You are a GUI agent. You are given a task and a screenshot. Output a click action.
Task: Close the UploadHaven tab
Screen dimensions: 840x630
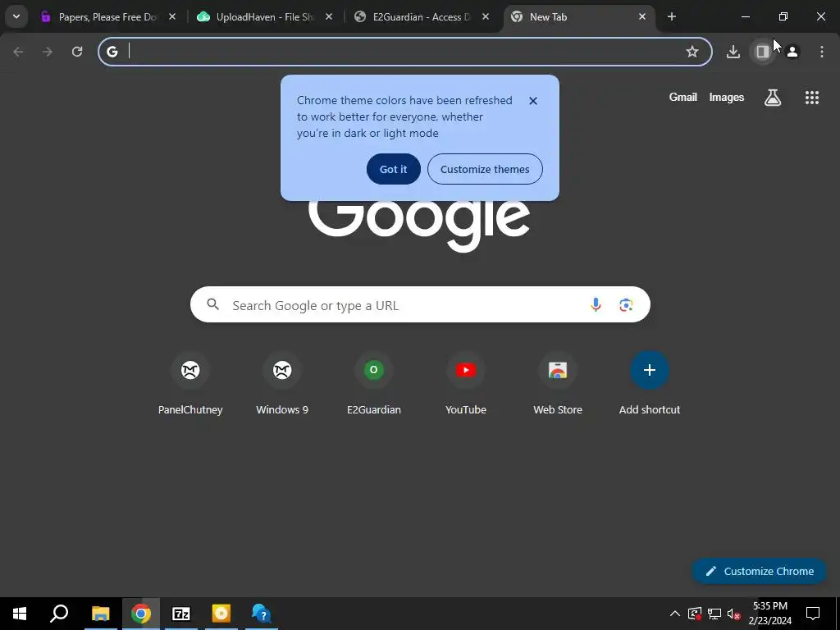[329, 17]
